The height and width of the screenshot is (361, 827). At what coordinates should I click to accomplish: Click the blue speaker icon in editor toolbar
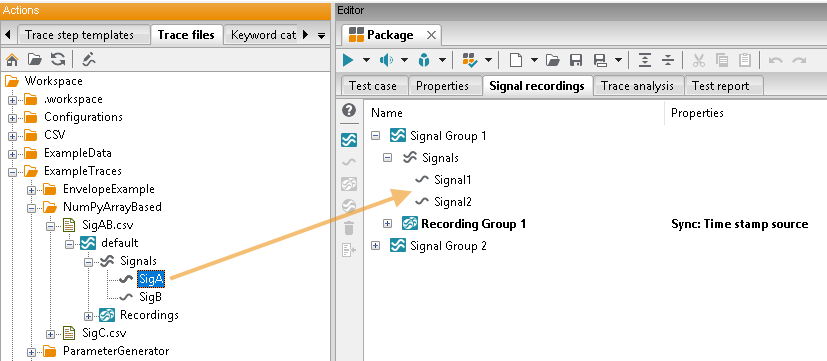[x=387, y=60]
